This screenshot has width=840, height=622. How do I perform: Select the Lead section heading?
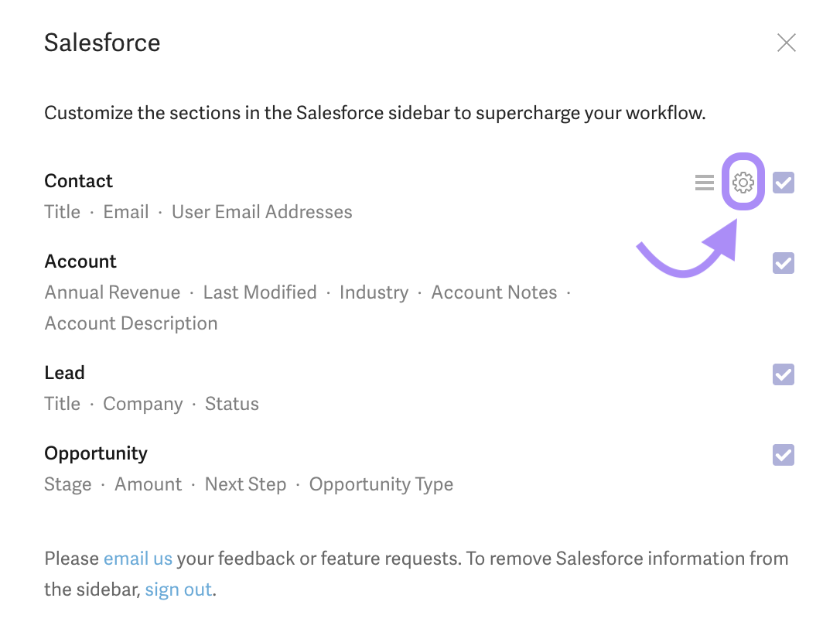pos(64,373)
